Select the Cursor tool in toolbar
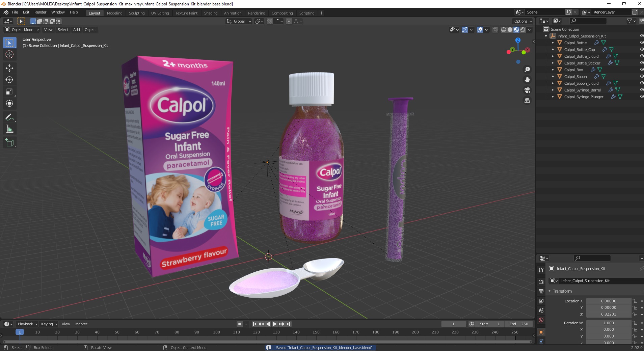Image resolution: width=644 pixels, height=351 pixels. click(9, 54)
